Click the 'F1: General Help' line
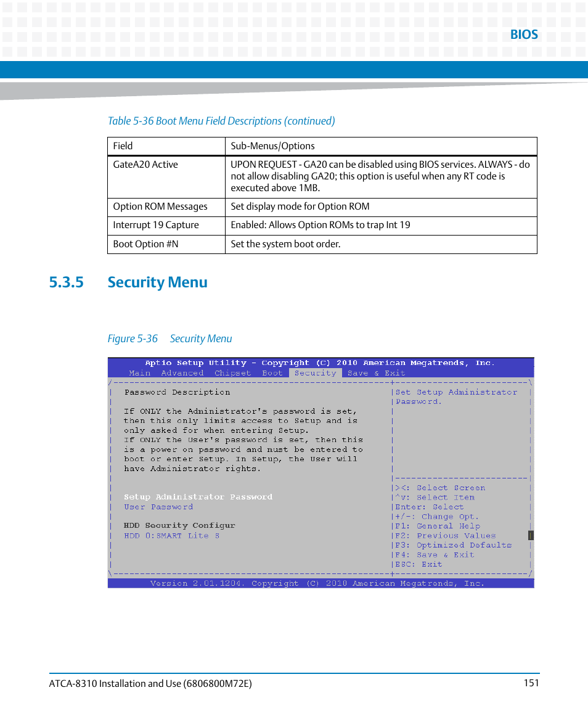 tap(438, 526)
